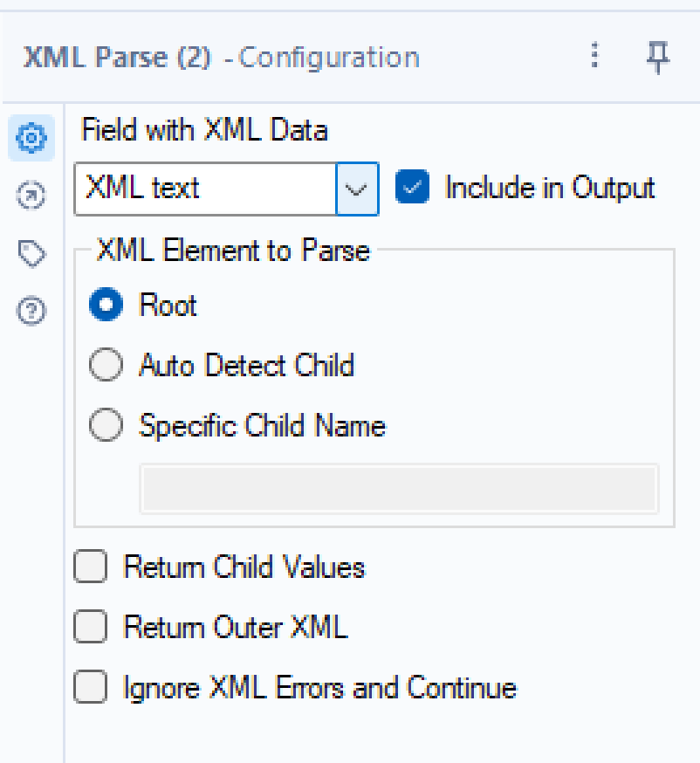Uncheck Include in Output checkbox
The image size is (700, 763).
[x=412, y=188]
